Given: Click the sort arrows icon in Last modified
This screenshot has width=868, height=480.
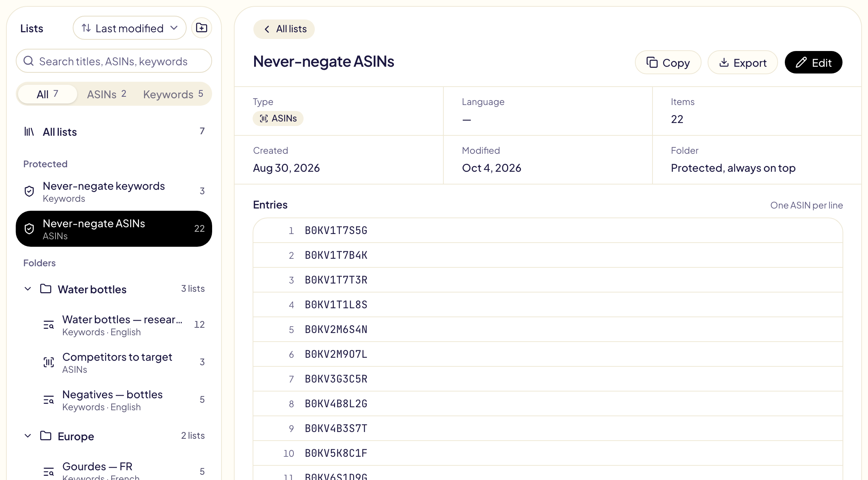Looking at the screenshot, I should [x=86, y=28].
